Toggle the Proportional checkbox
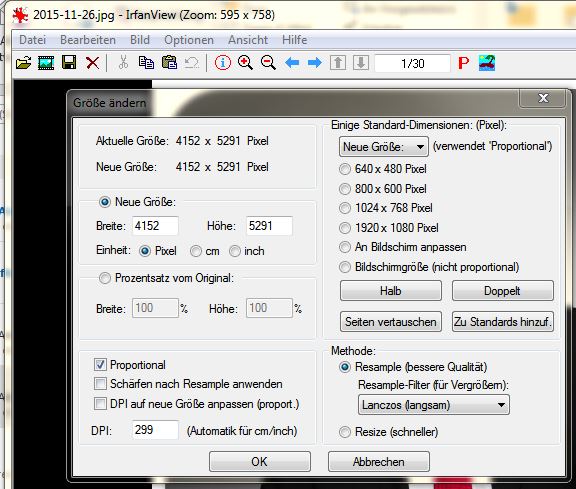 100,364
